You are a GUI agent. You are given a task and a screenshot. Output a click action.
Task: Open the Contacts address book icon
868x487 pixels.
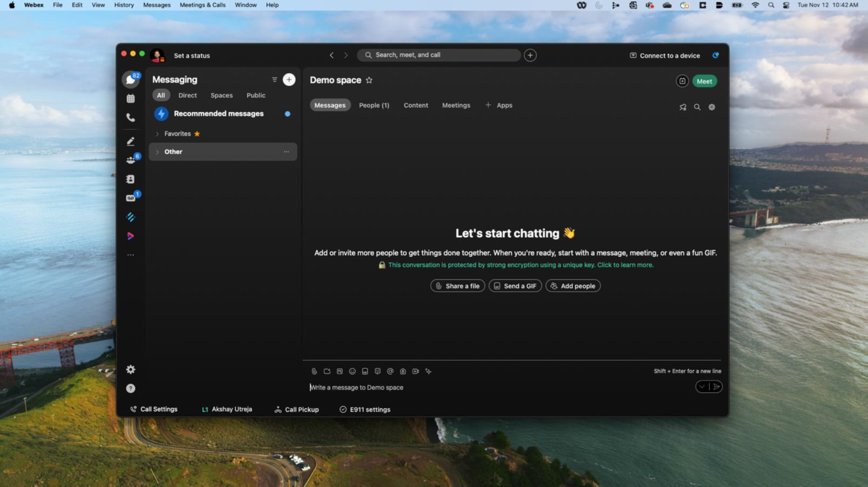point(131,179)
